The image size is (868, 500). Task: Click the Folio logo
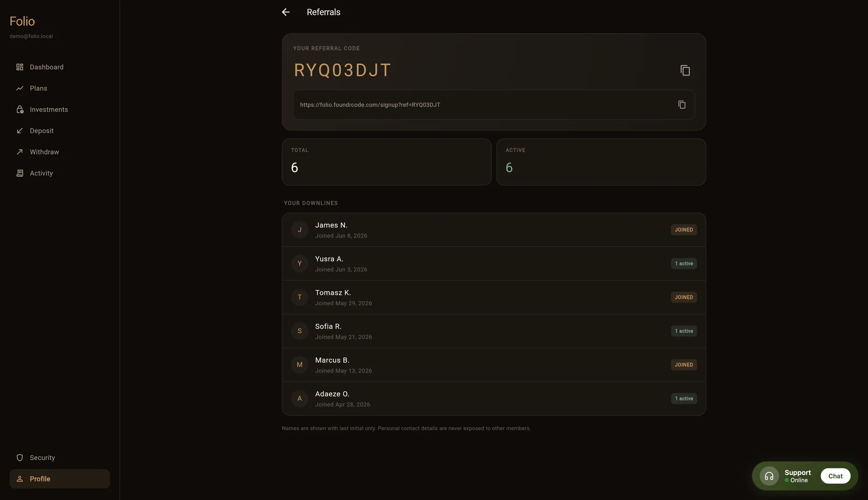coord(22,21)
